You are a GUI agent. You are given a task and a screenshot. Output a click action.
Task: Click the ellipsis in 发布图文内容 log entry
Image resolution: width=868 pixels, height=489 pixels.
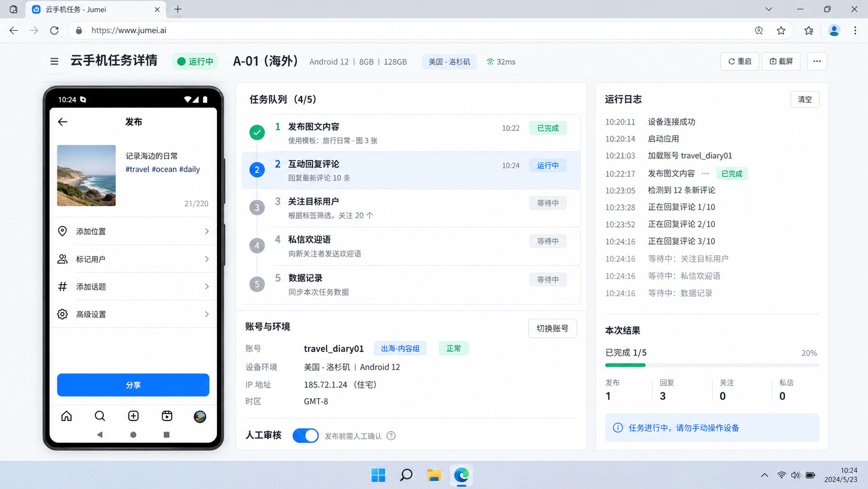pos(705,174)
